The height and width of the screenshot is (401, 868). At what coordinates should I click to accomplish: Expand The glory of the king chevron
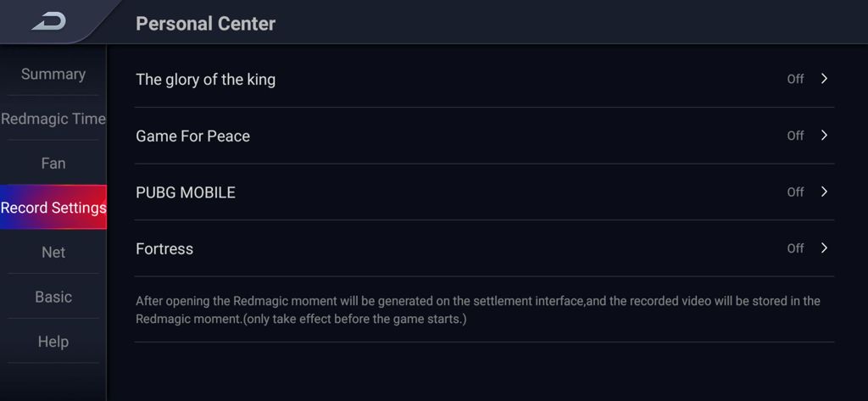[824, 79]
